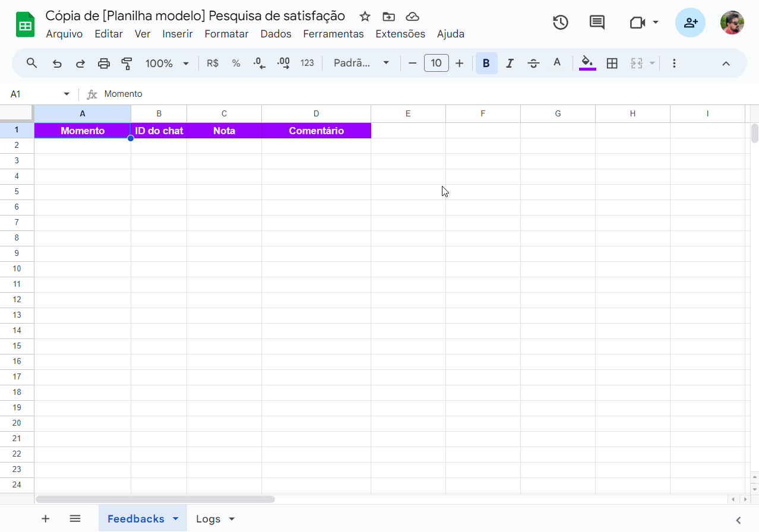The image size is (759, 532).
Task: Click the merge cells icon
Action: tap(637, 63)
